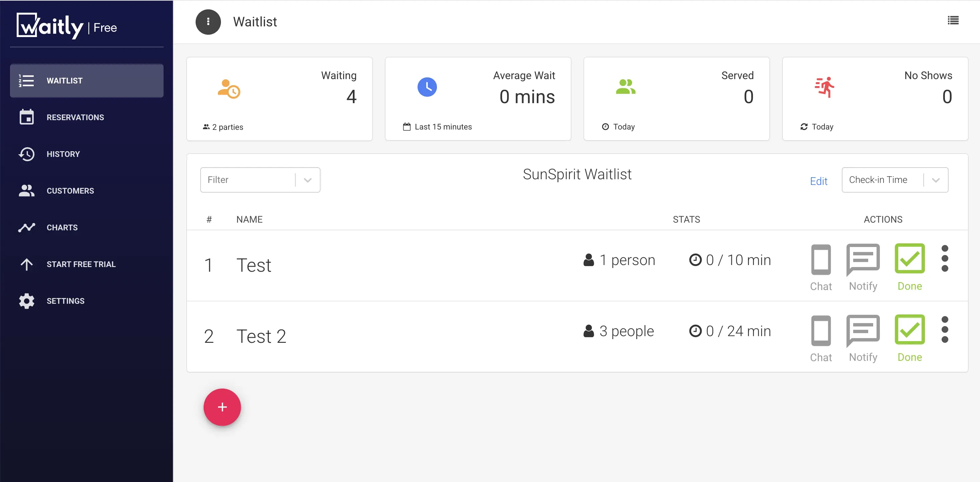Click Start Free Trial arrow link
This screenshot has height=482, width=980.
(x=87, y=264)
